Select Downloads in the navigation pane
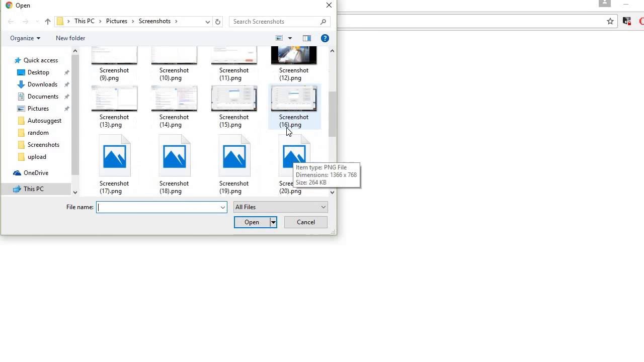 pos(42,84)
